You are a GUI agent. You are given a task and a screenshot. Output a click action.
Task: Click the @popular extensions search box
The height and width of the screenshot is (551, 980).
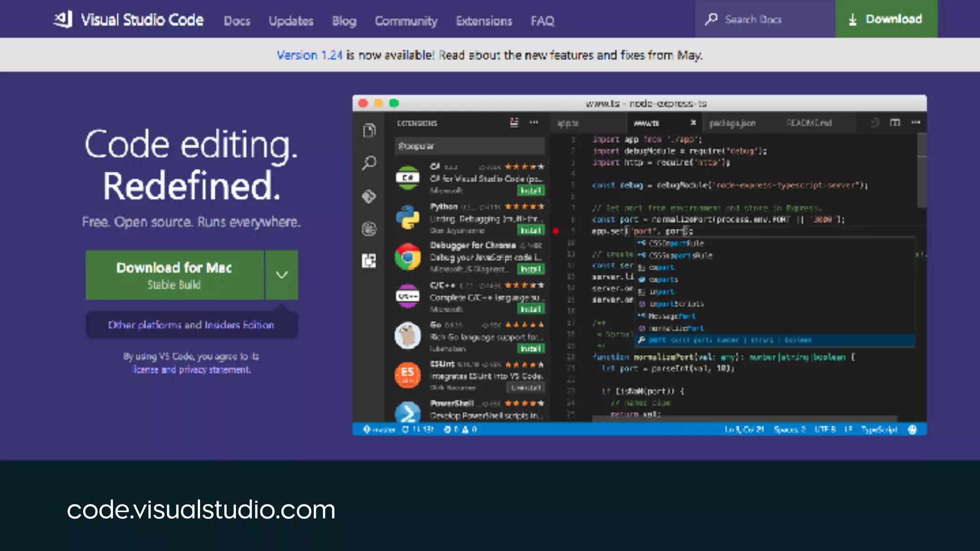(470, 146)
